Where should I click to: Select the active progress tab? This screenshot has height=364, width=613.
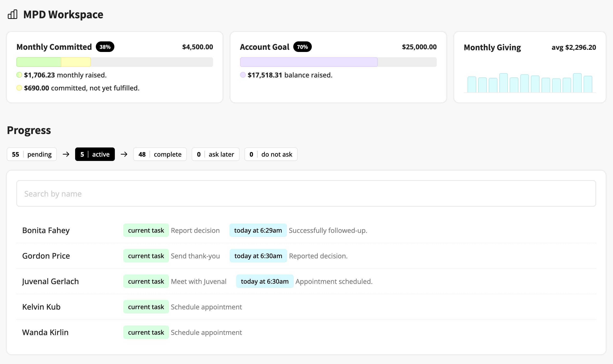tap(95, 154)
